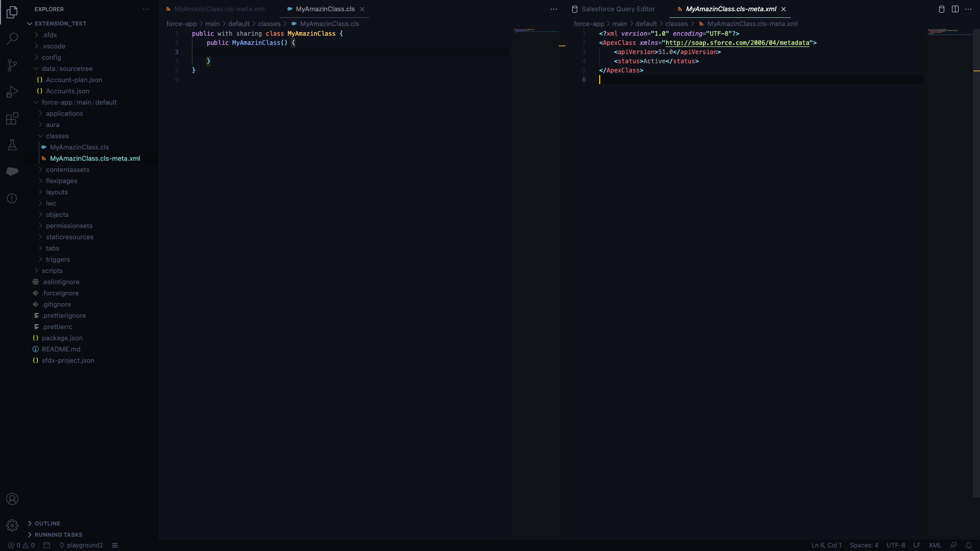Open Source Control view
Viewport: 980px width, 551px height.
click(x=12, y=65)
